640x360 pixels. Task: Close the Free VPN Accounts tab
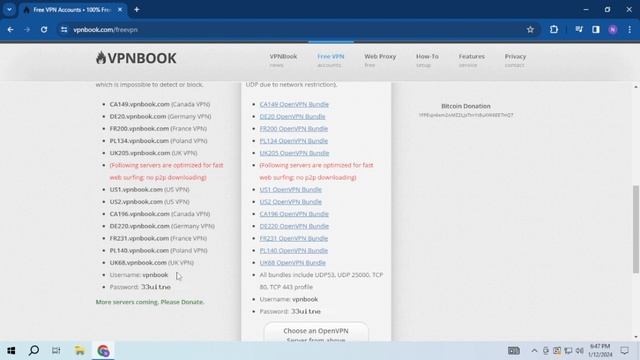120,9
